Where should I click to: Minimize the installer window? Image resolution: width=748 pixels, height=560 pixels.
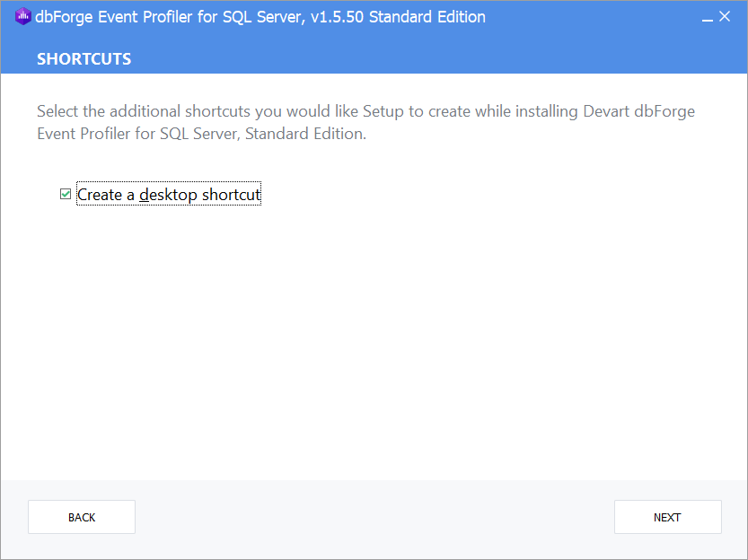707,18
